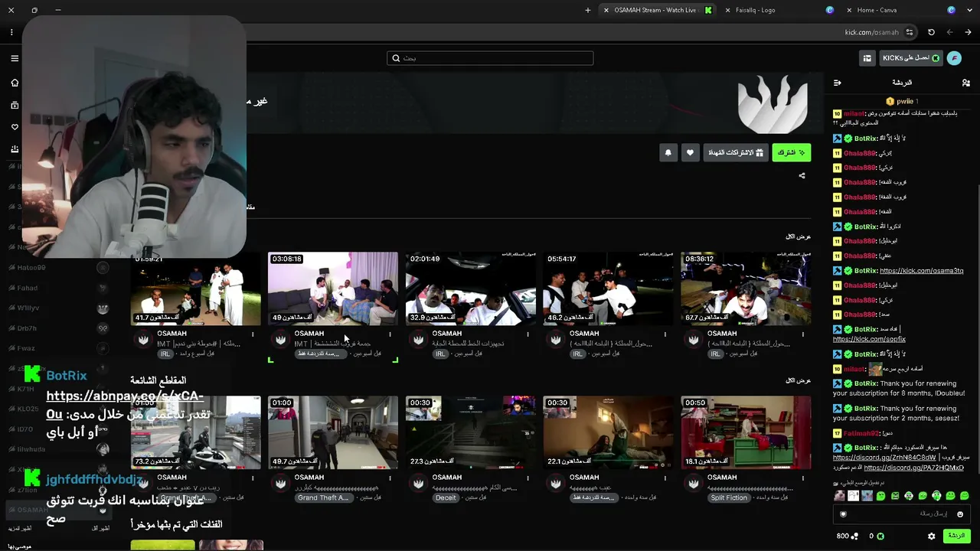Click the green chat send button
980x551 pixels.
[x=956, y=536]
